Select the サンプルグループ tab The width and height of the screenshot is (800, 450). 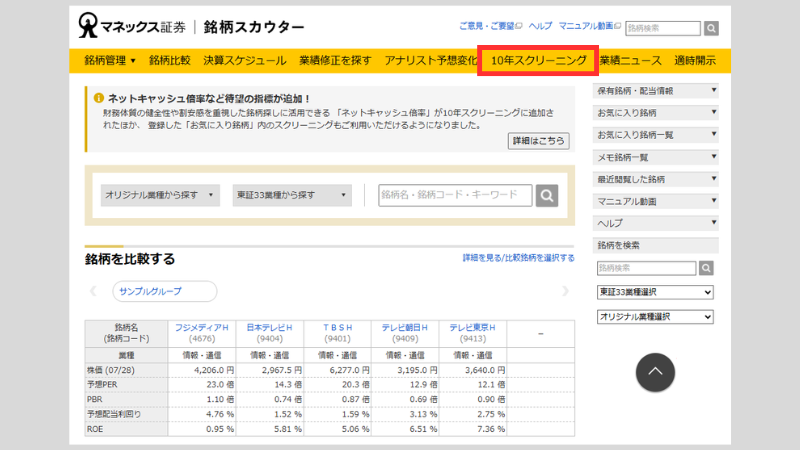click(x=164, y=291)
